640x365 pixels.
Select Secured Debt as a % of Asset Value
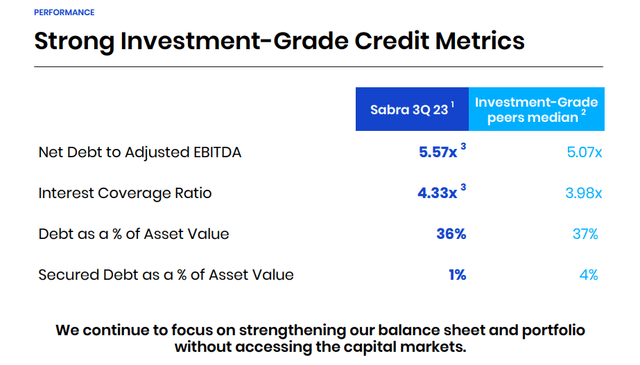tap(166, 275)
